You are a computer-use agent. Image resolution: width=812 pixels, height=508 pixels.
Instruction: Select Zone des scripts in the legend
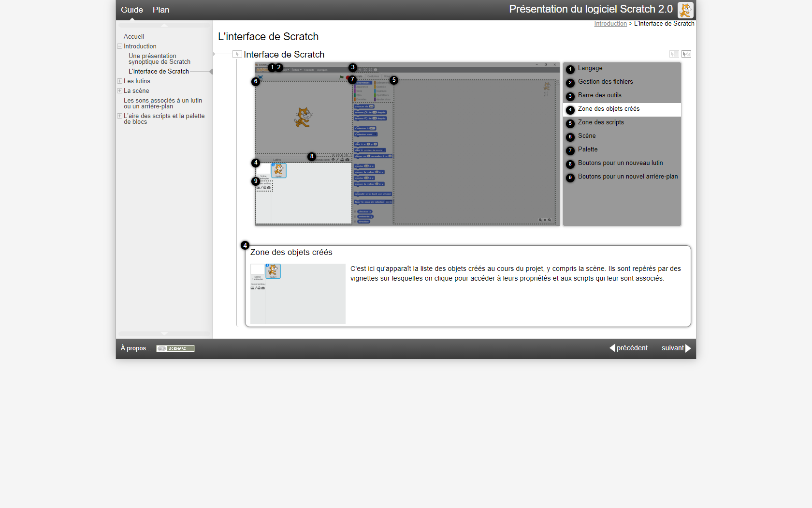tap(601, 123)
